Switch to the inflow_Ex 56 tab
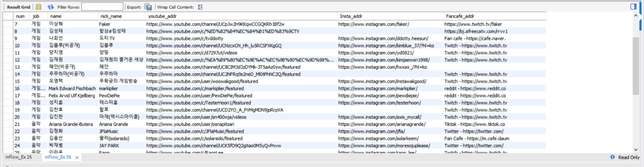The image size is (644, 167). 58,157
